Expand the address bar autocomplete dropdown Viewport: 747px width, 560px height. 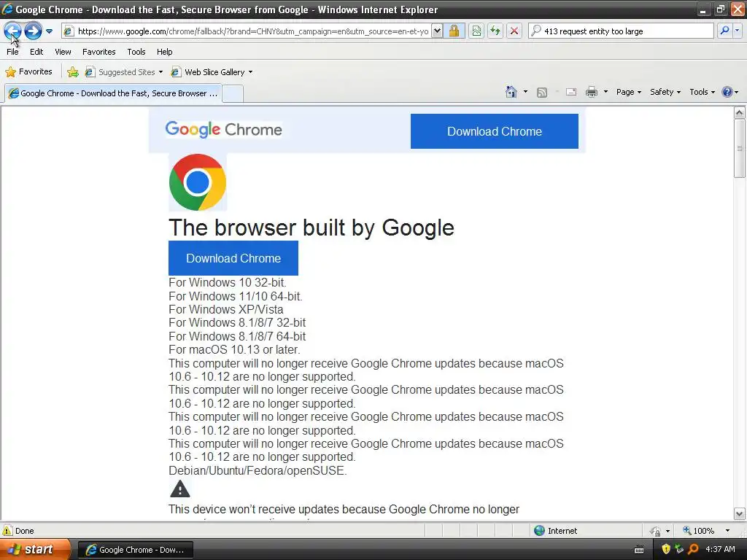click(x=437, y=31)
